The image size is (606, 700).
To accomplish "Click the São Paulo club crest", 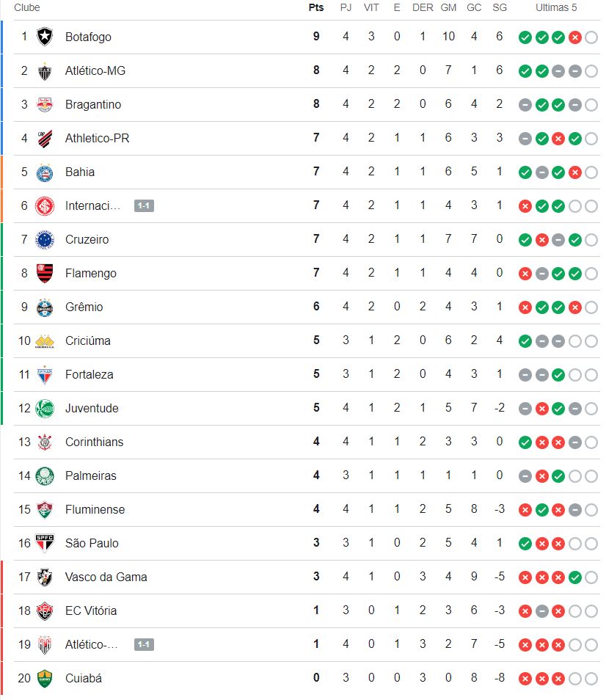I will coord(45,543).
